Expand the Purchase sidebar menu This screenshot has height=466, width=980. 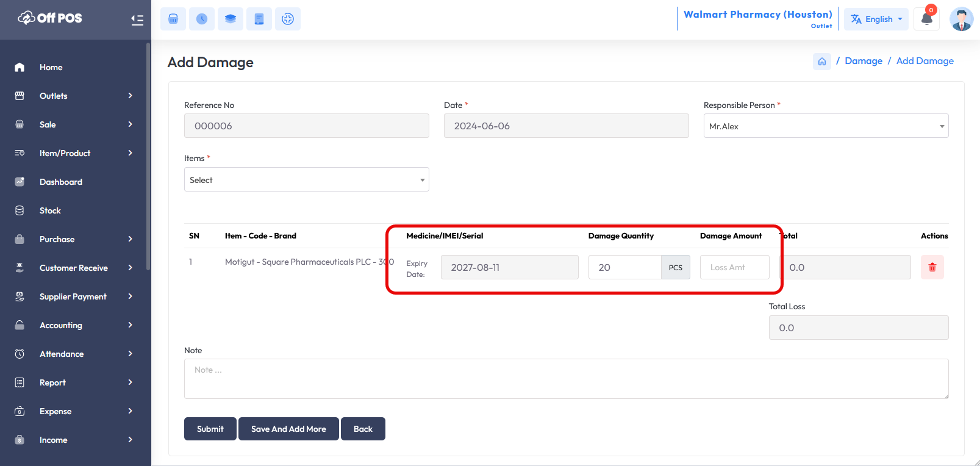coord(73,239)
